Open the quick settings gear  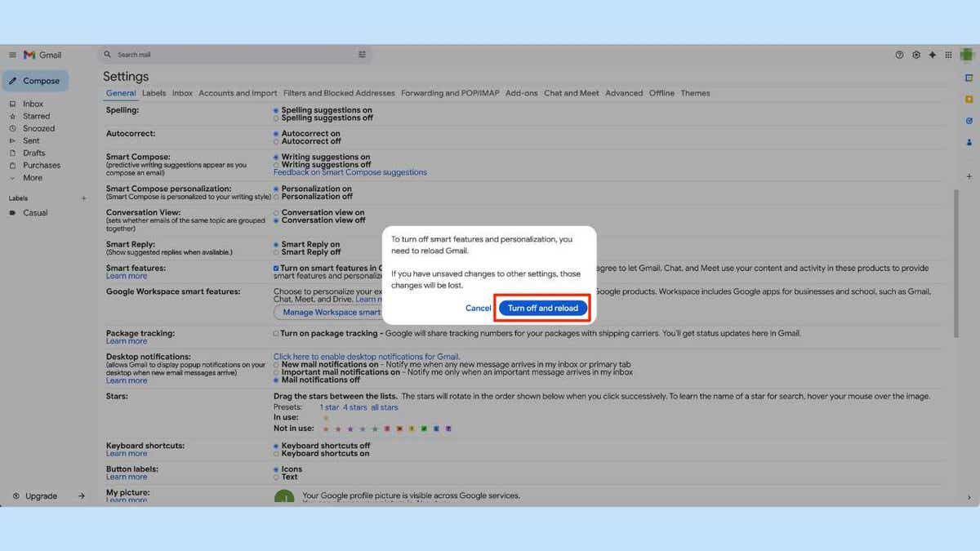(915, 55)
